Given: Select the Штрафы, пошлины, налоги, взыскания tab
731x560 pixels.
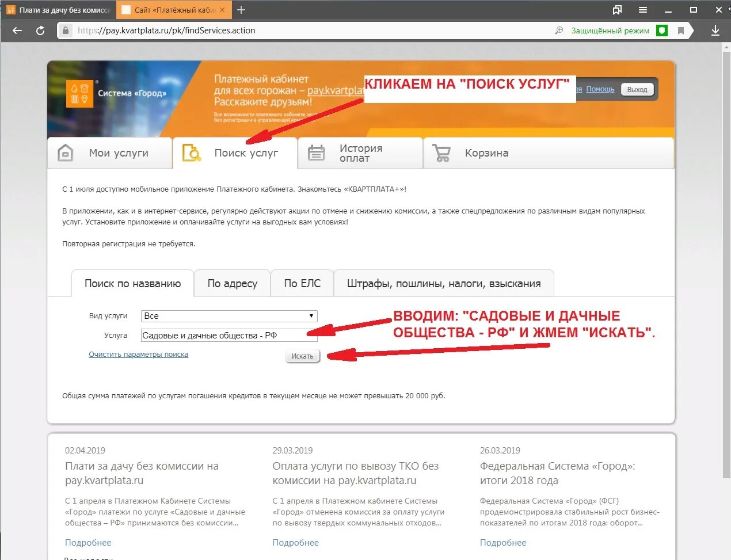Looking at the screenshot, I should click(444, 283).
